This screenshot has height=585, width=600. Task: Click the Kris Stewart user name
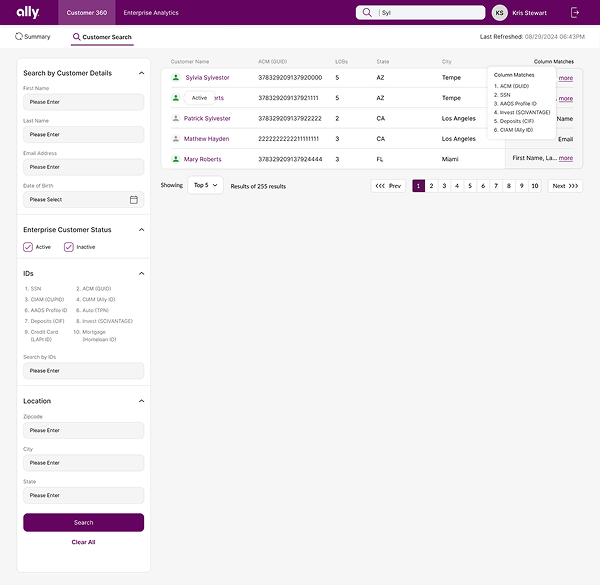click(x=529, y=13)
